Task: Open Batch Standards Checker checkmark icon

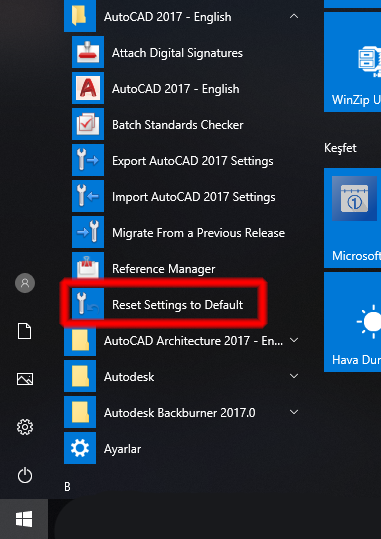Action: click(x=88, y=124)
